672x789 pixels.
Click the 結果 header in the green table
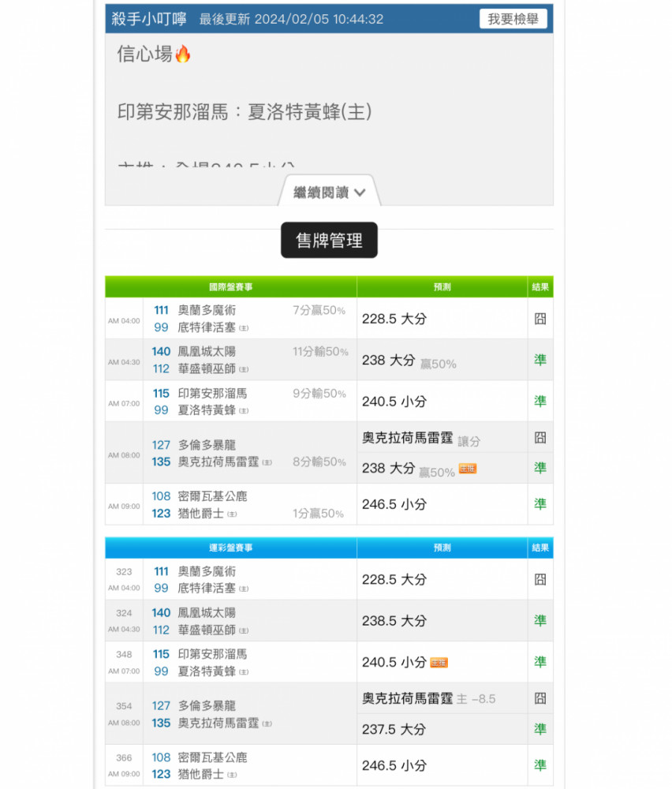tap(540, 287)
